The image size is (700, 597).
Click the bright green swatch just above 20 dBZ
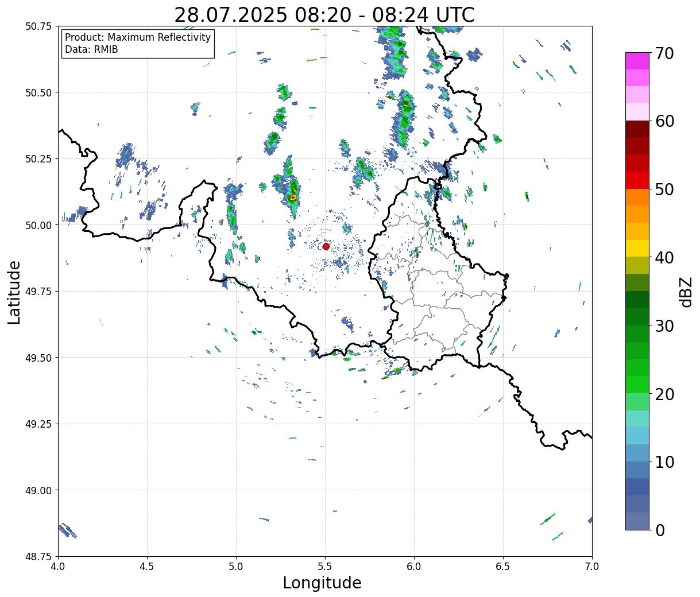click(637, 385)
